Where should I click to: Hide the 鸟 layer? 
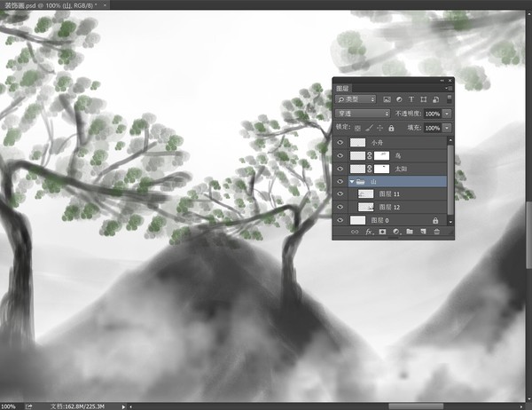pyautogui.click(x=340, y=156)
